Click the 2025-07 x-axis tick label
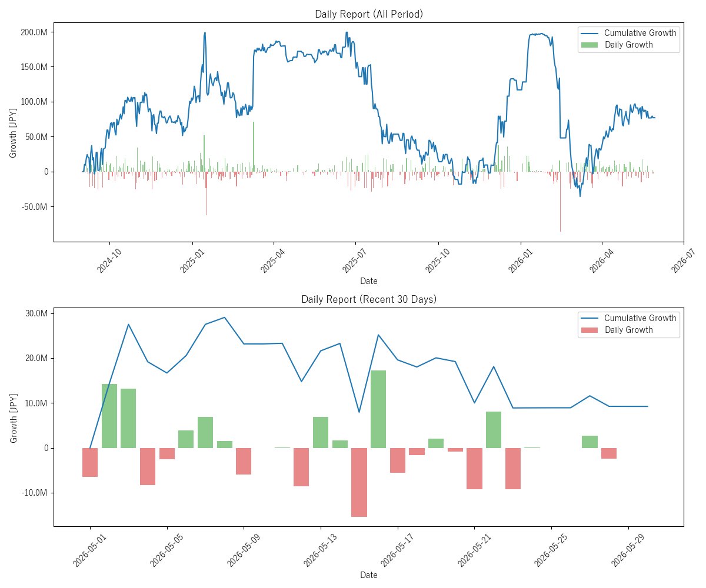Screen dimensions: 706x588 [355, 259]
